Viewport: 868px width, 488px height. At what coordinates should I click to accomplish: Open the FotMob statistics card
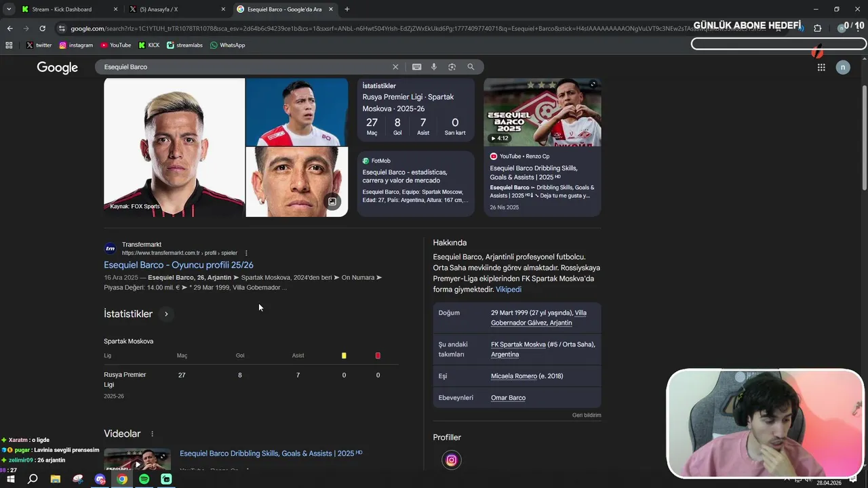[x=416, y=184]
